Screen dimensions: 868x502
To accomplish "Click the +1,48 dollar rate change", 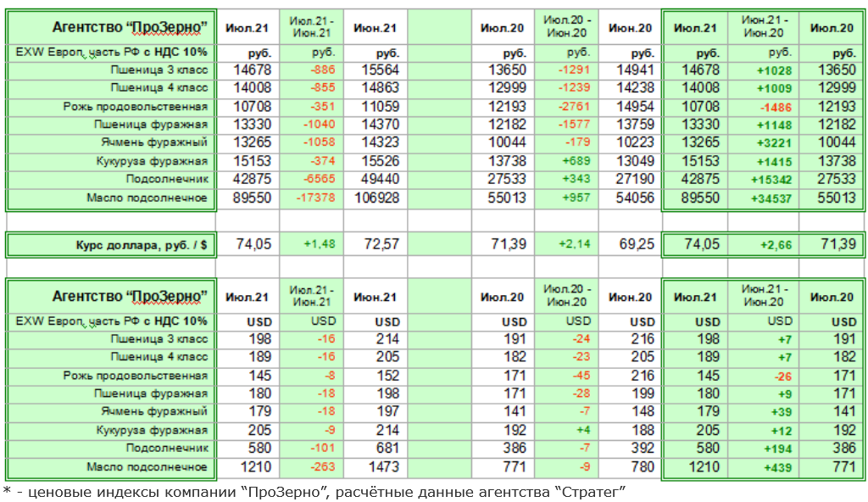I will pos(320,244).
